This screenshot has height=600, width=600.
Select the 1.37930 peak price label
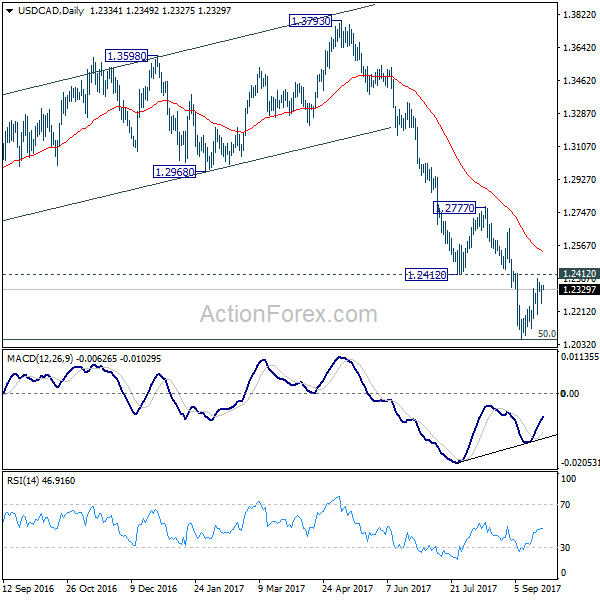310,21
